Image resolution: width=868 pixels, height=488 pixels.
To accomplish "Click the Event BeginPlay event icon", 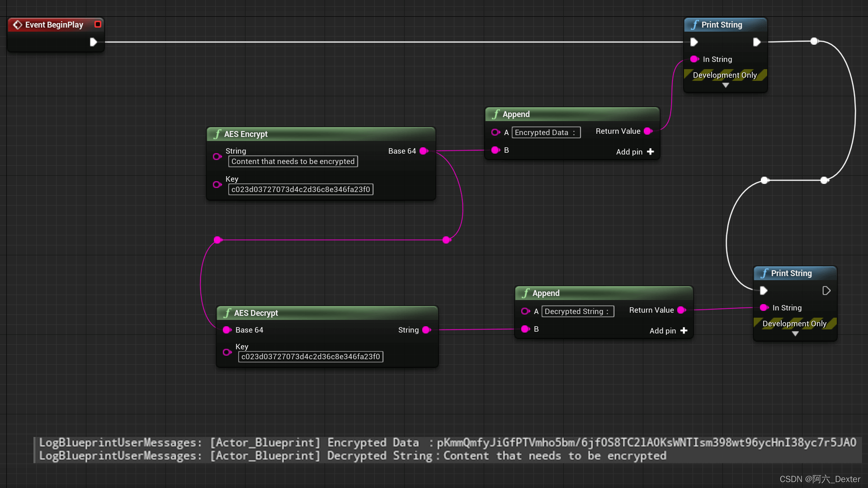I will point(18,25).
